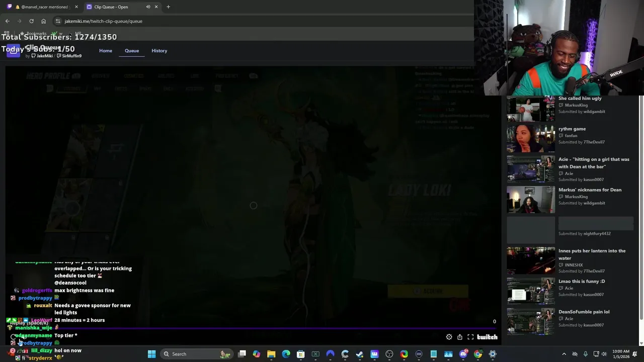Viewport: 644px width, 362px height.
Task: Open Settings gear in taskbar
Action: tap(493, 354)
